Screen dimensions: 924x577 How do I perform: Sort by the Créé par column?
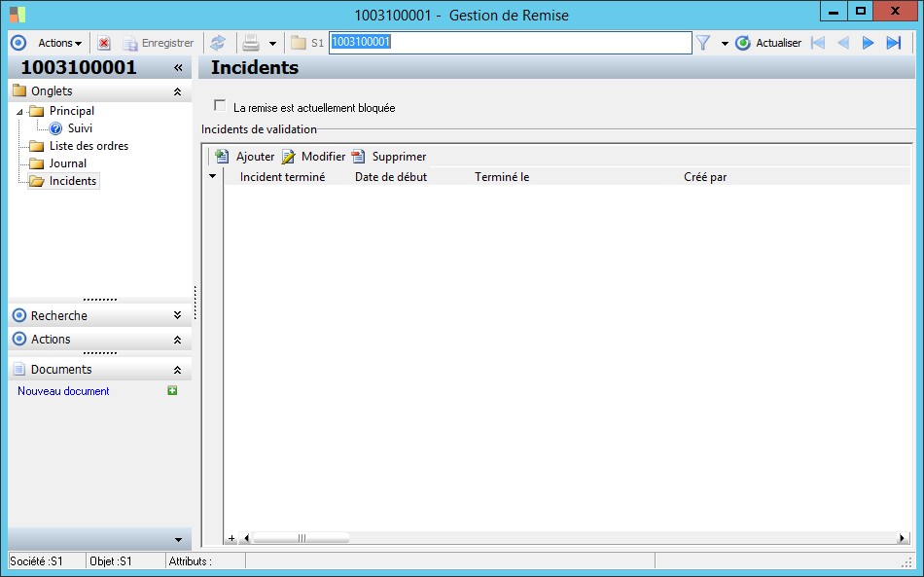(x=705, y=177)
